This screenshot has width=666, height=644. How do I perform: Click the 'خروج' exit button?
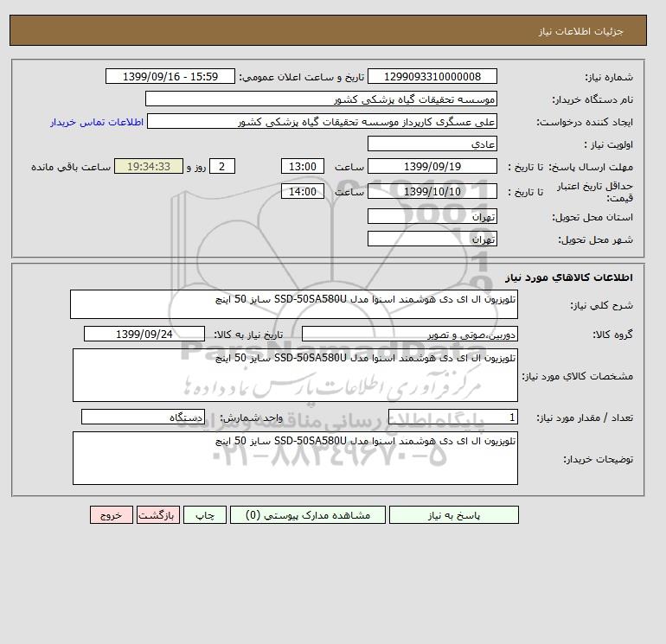pos(112,515)
